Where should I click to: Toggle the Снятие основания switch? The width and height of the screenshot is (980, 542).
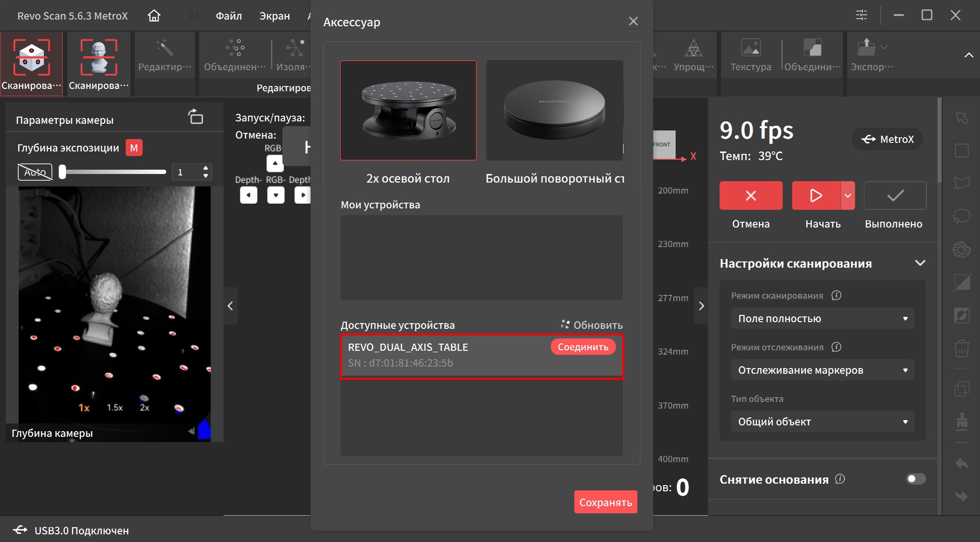click(915, 479)
